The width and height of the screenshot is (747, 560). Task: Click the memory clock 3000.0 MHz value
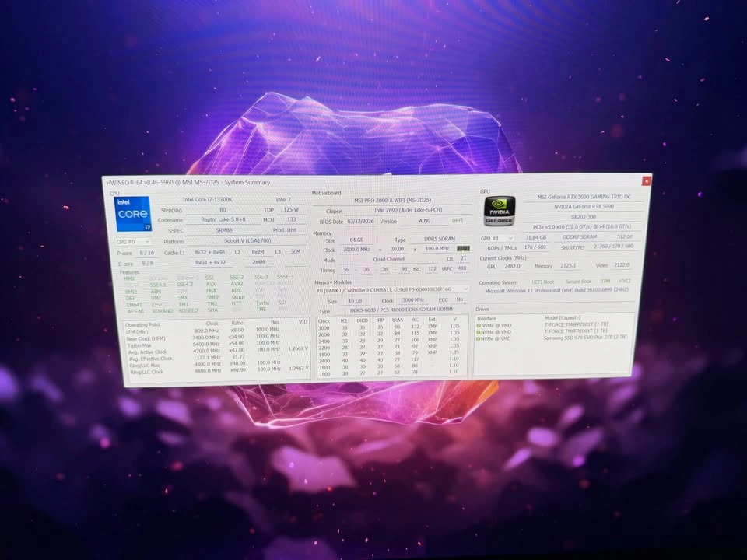click(x=357, y=250)
